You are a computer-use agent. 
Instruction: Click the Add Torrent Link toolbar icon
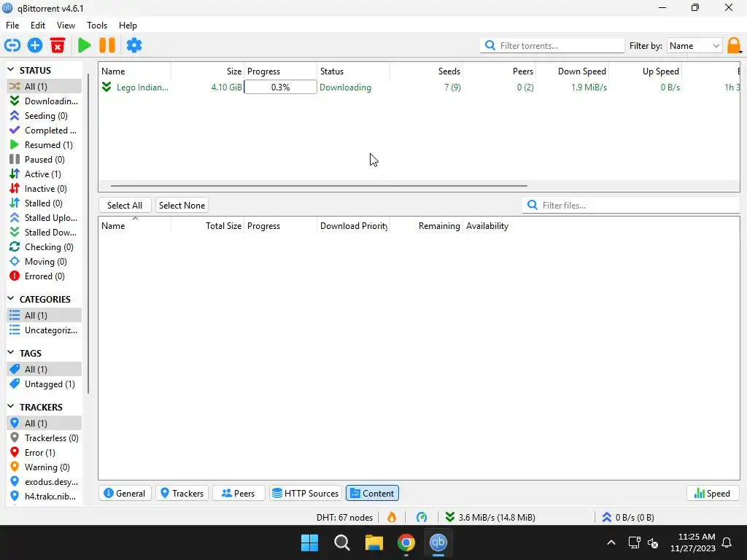pyautogui.click(x=12, y=45)
